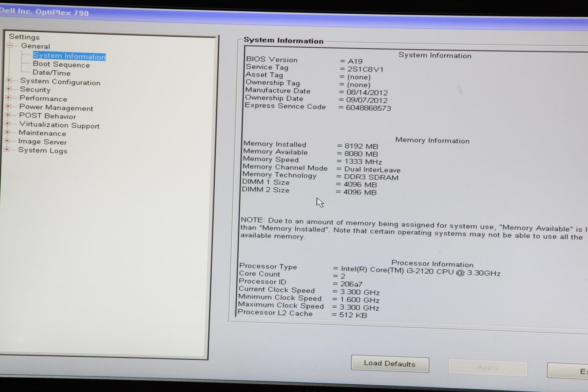
Task: Click the Core Count label
Action: pos(259,274)
